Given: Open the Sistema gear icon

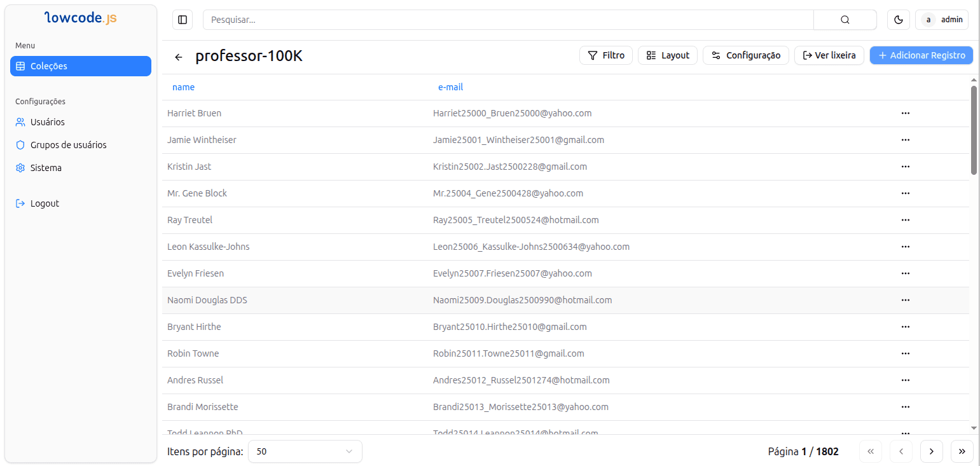Looking at the screenshot, I should point(21,167).
